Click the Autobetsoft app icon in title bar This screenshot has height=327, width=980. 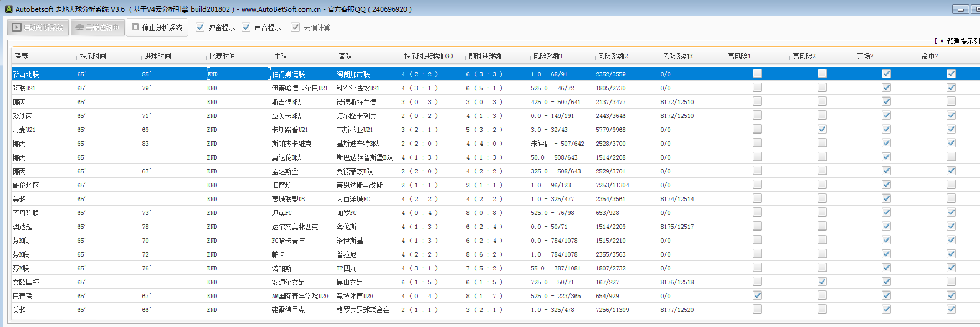[8, 9]
